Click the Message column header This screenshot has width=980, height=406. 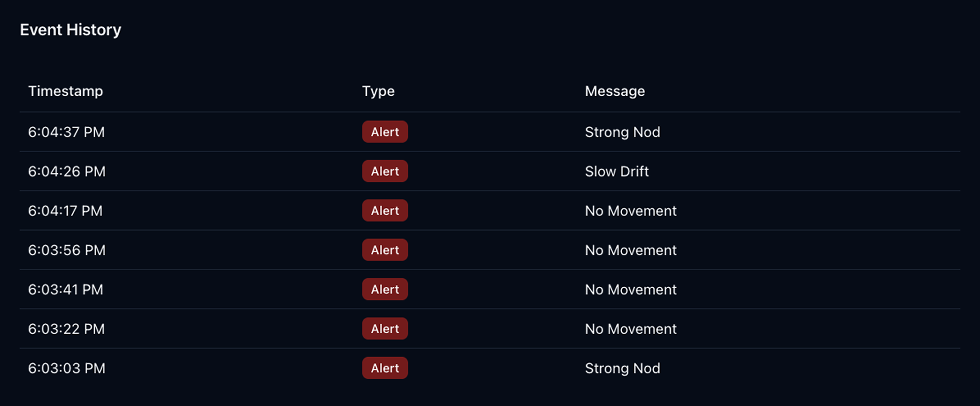click(615, 91)
